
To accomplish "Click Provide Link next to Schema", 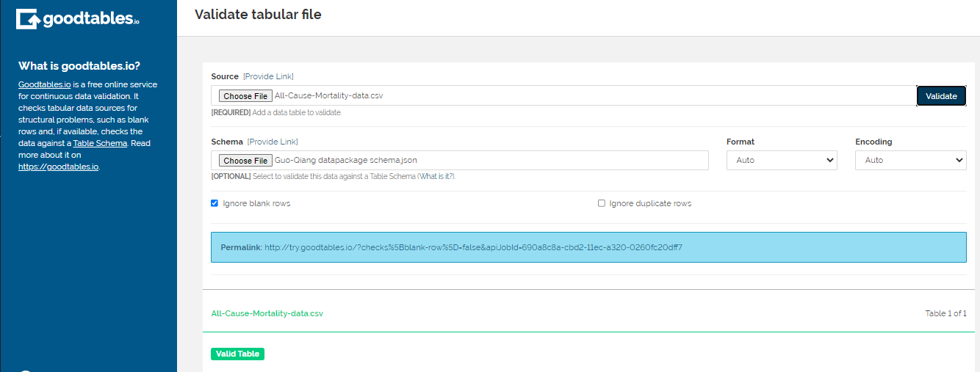I will 273,142.
